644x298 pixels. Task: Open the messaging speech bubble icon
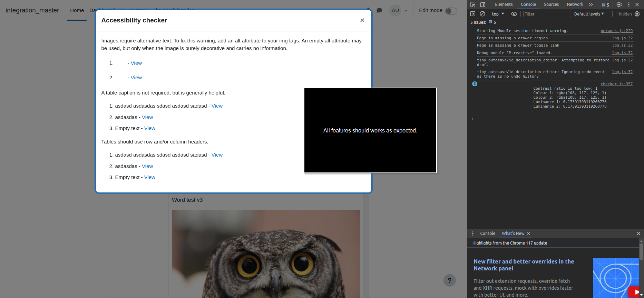[x=379, y=10]
